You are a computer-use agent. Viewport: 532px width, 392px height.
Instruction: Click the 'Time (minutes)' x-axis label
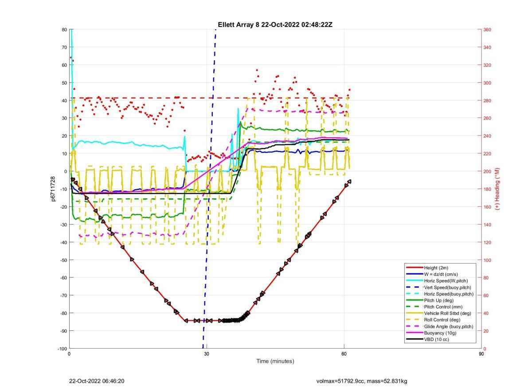pos(275,361)
